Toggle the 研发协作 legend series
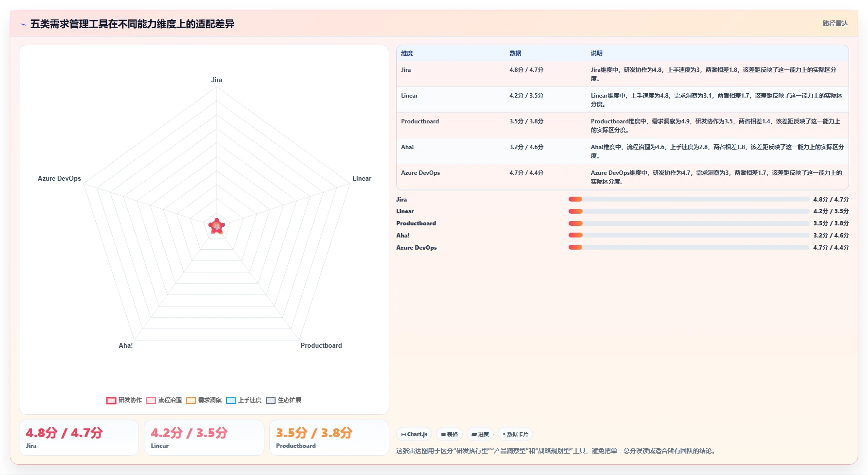Image resolution: width=868 pixels, height=475 pixels. pos(124,400)
